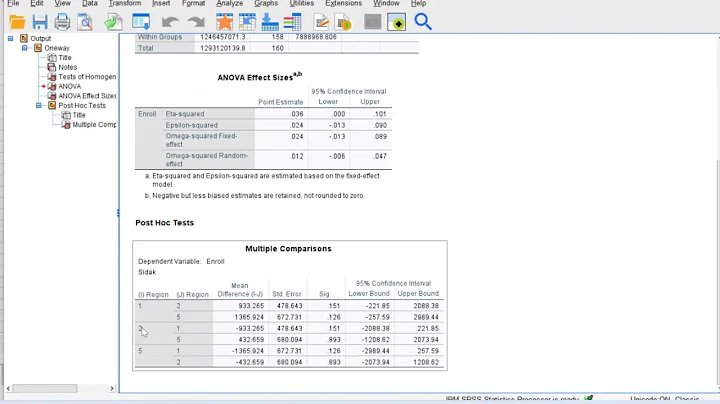720x404 pixels.
Task: Click the outline pane left scroll arrow
Action: coord(8,388)
